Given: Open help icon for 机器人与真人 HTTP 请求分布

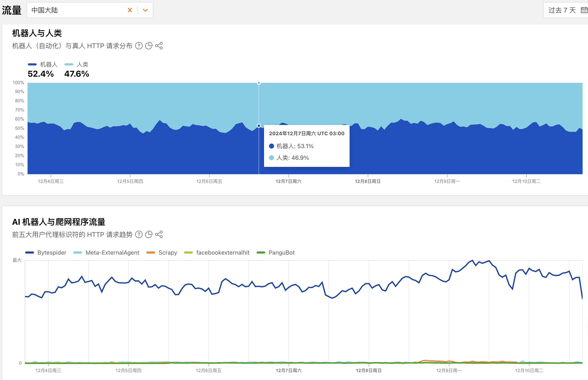Looking at the screenshot, I should click(x=139, y=46).
